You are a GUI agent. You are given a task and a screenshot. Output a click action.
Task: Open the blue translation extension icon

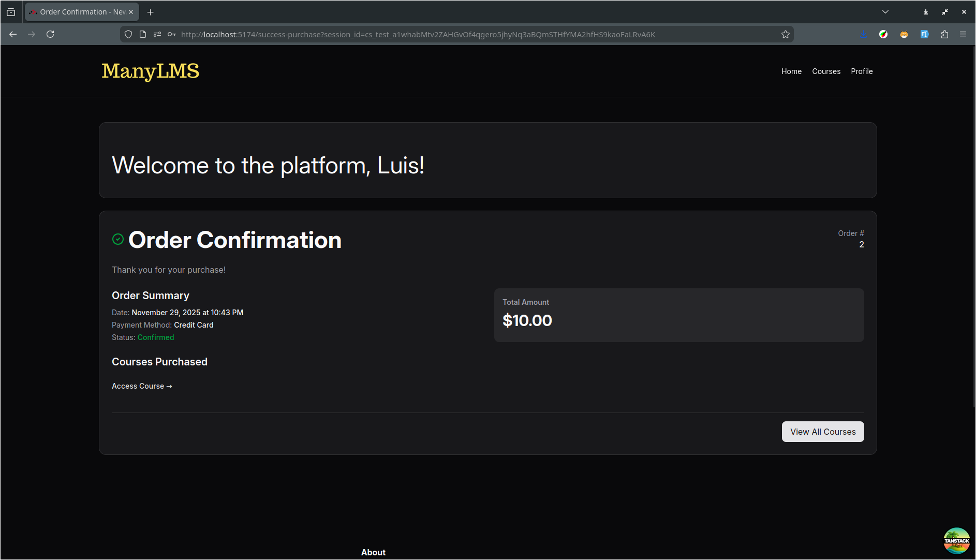[x=925, y=34]
